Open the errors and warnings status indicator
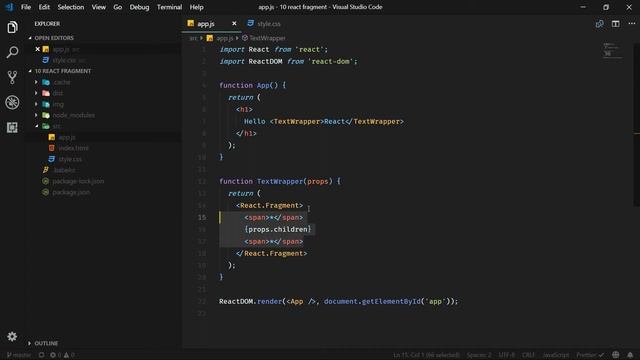Viewport: 640px width, 360px height. pyautogui.click(x=62, y=355)
